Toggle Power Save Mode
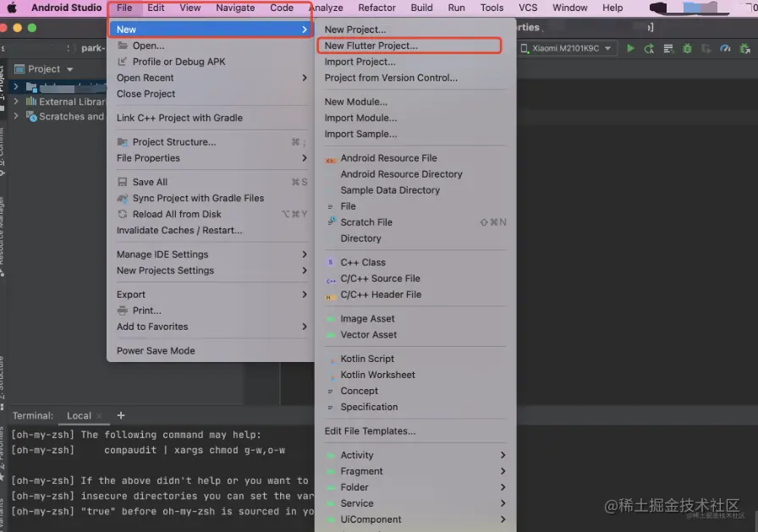758x532 pixels. tap(211, 351)
